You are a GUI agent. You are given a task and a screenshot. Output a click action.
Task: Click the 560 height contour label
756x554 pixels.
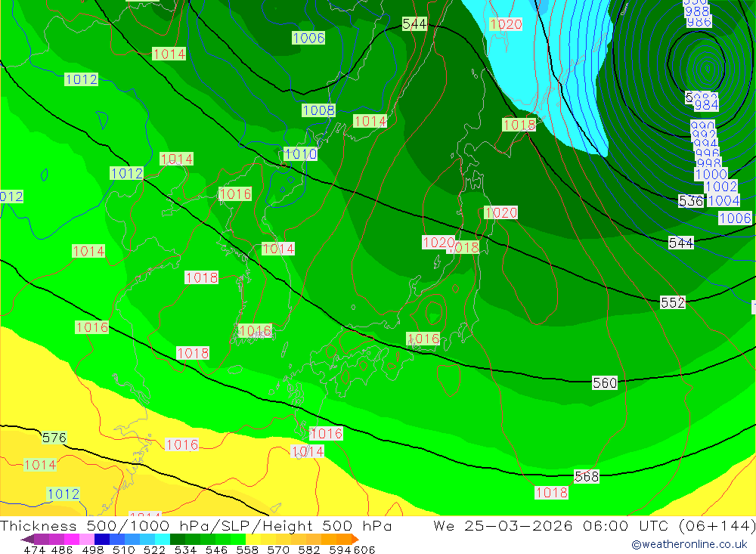[605, 383]
